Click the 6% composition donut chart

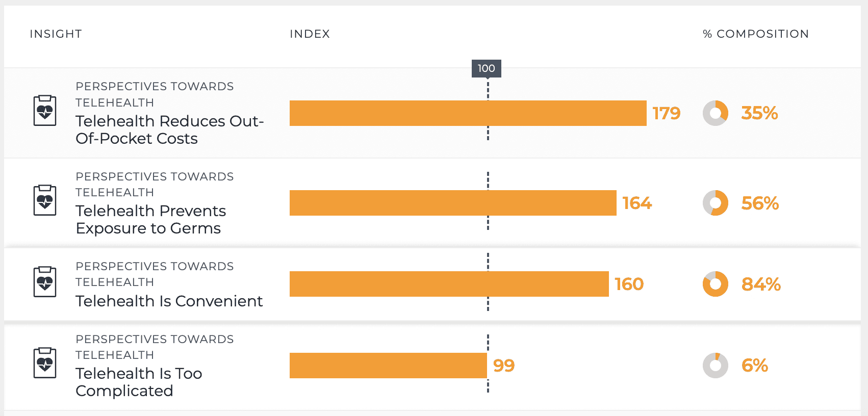[715, 366]
